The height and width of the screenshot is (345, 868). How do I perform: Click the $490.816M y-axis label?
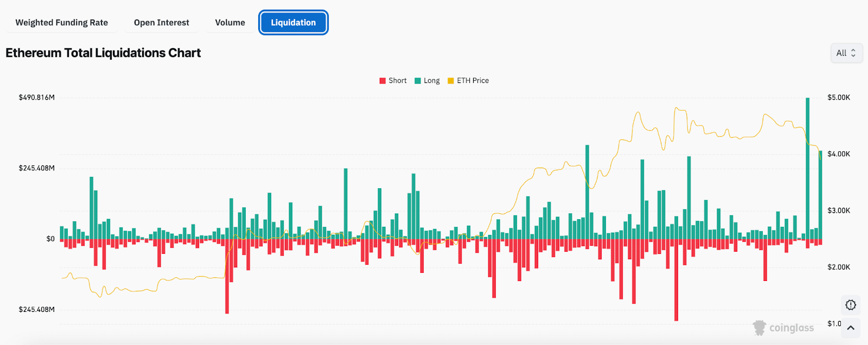point(36,98)
